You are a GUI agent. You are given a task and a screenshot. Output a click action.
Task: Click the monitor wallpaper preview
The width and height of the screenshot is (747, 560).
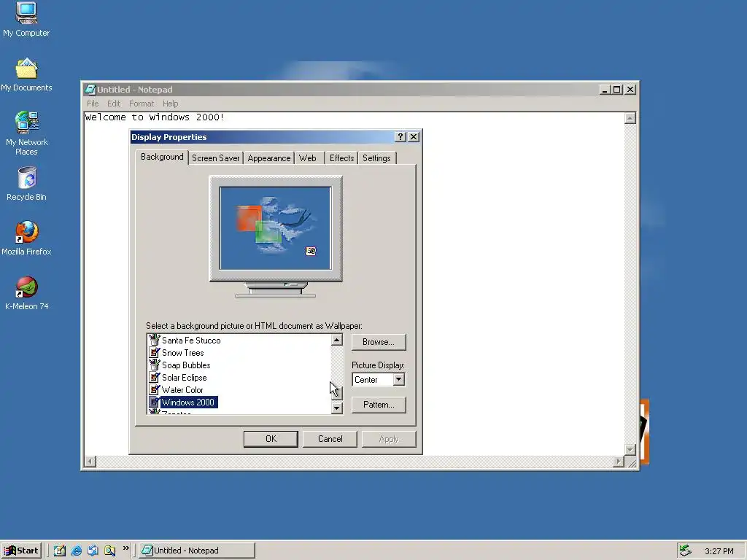[275, 228]
